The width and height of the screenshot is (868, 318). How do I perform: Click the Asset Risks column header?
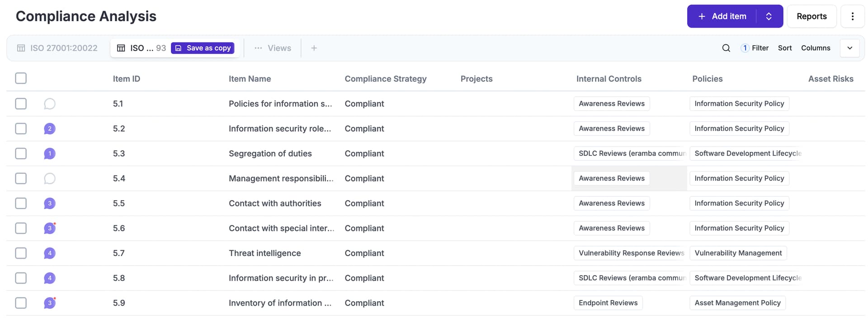click(x=831, y=79)
